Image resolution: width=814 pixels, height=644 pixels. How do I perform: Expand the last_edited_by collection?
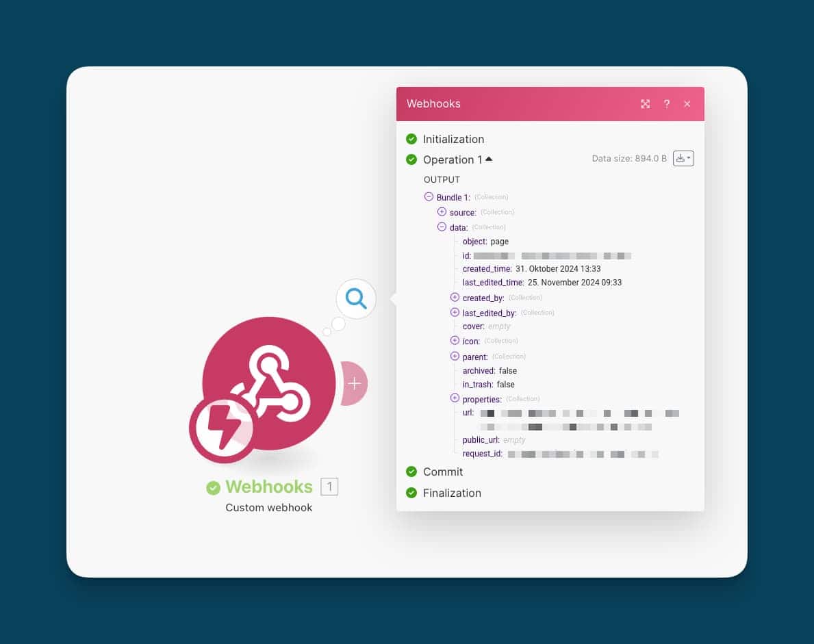pyautogui.click(x=455, y=313)
